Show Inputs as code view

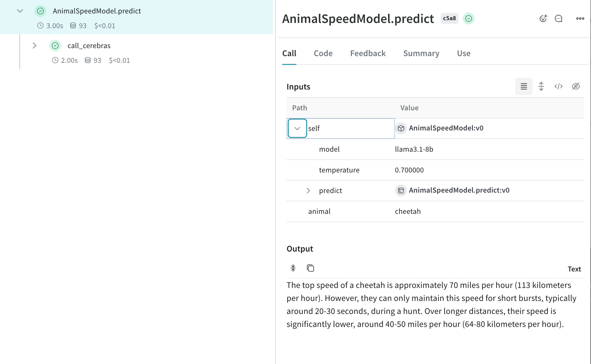[558, 86]
